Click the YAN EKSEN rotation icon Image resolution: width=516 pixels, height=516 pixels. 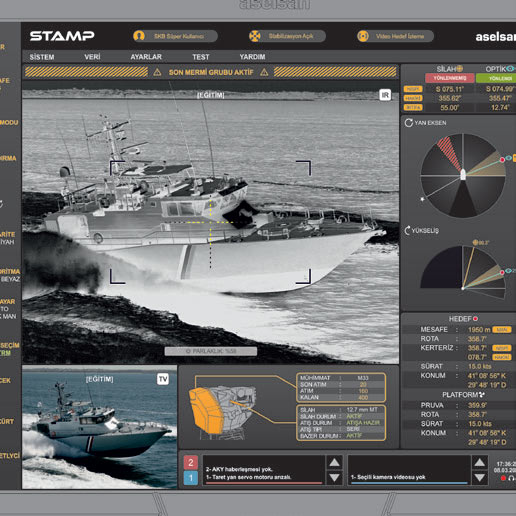point(408,123)
